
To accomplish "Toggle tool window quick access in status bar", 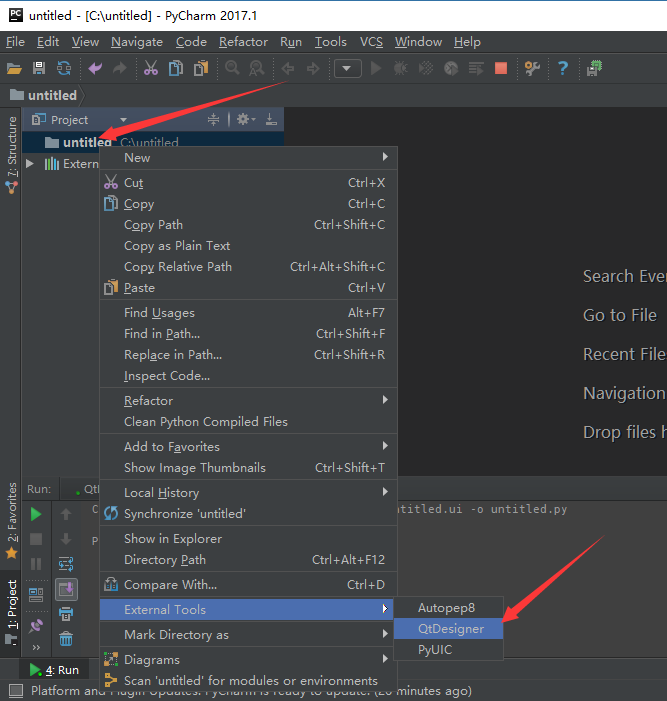I will [16, 691].
